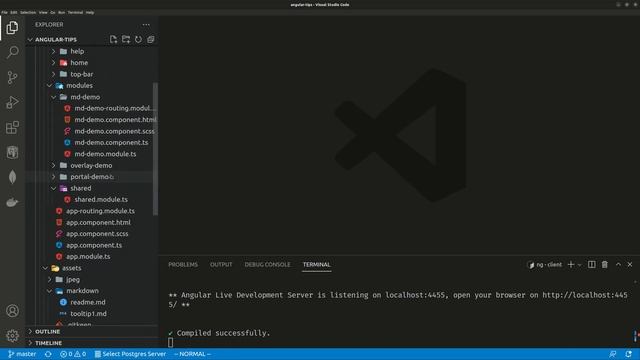Screen dimensions: 640x360
Task: Collapse the markdown folder
Action: (82, 291)
